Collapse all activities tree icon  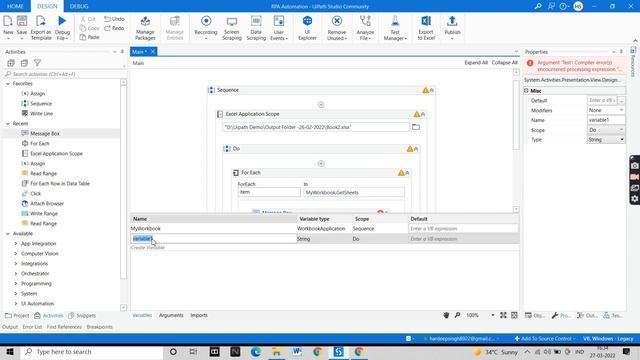point(24,63)
